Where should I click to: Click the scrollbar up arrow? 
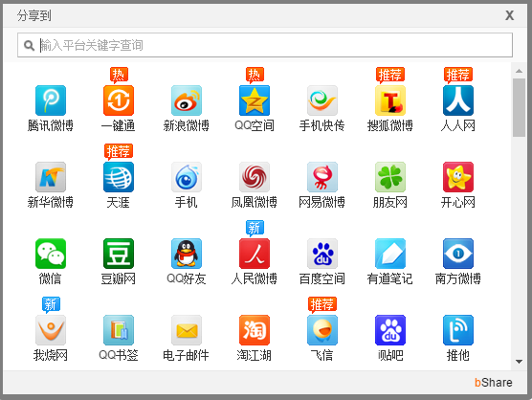point(519,71)
